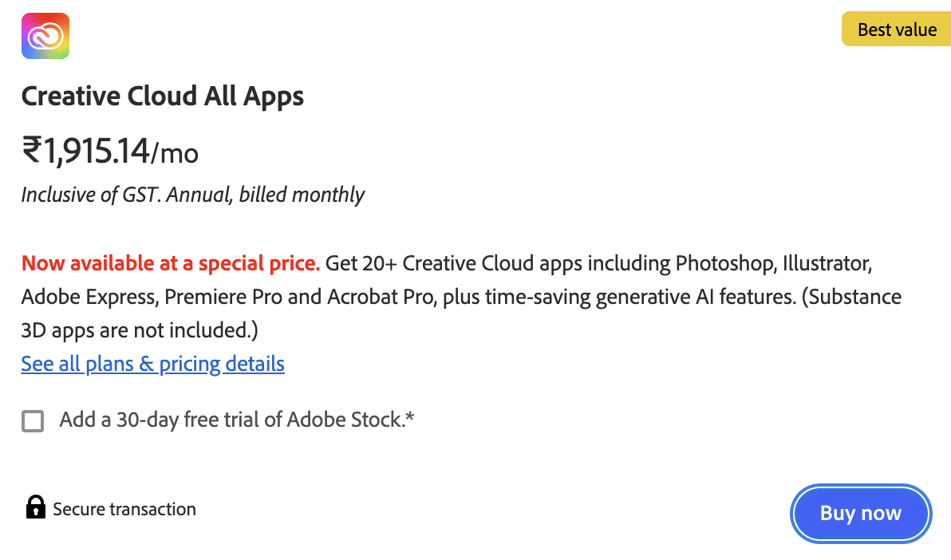
Task: Open "See all plans & pricing details" link
Action: point(152,365)
